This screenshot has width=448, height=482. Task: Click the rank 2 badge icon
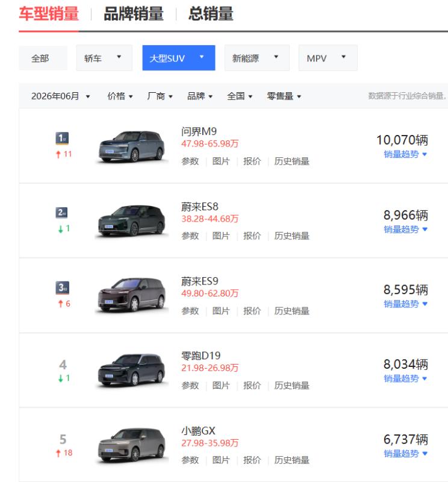tap(62, 213)
